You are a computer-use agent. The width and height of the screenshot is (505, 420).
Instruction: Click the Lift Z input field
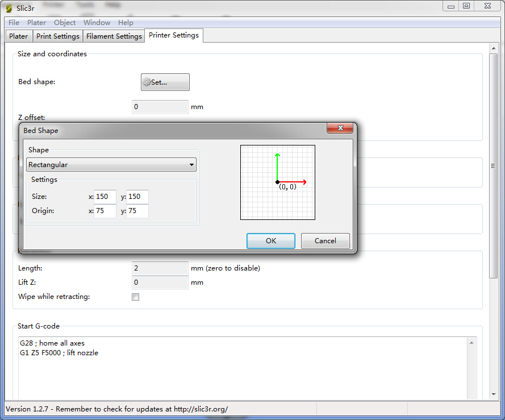(x=160, y=282)
